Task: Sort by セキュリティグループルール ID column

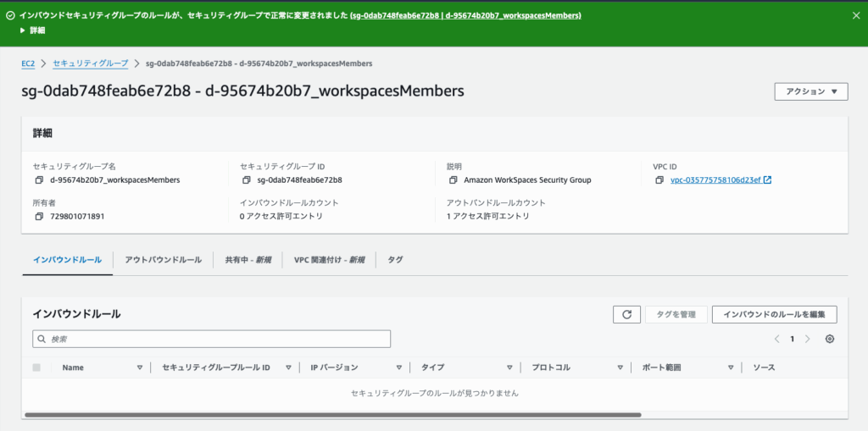Action: tap(288, 367)
